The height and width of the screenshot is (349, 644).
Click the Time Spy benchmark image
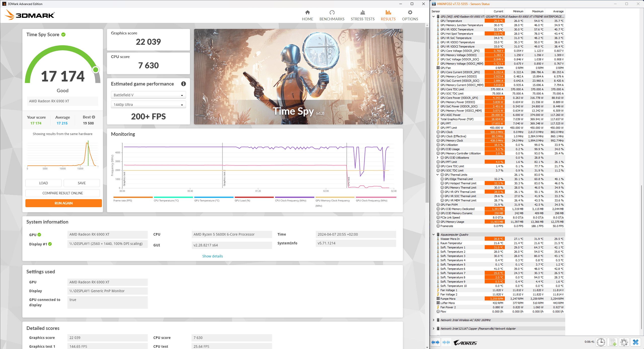(x=298, y=76)
